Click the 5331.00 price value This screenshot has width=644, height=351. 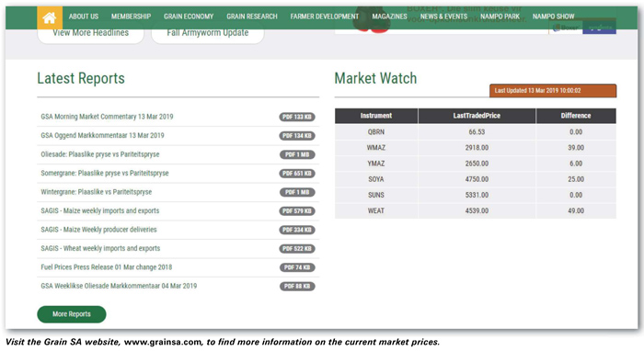(x=477, y=195)
